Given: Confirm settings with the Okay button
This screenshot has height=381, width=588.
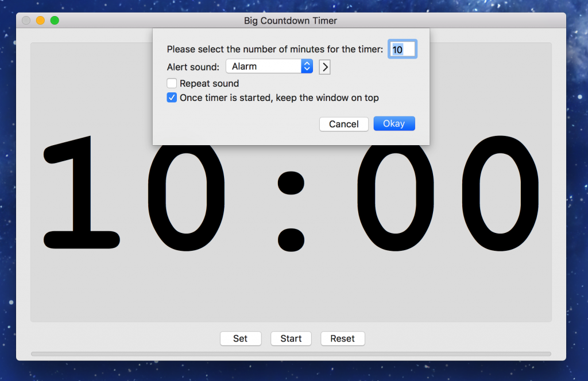Looking at the screenshot, I should pos(394,123).
